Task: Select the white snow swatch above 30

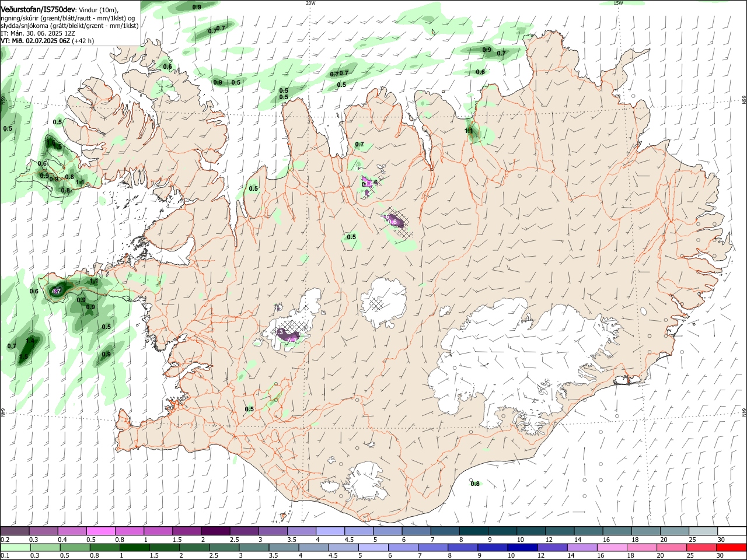Action: click(731, 531)
